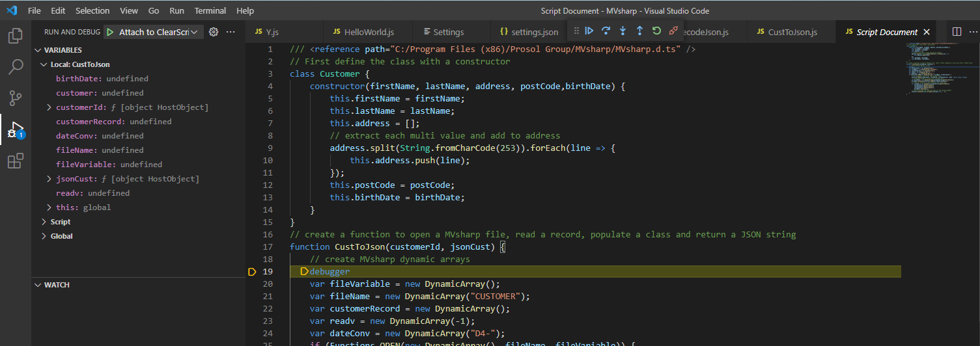
Task: Click the Step Over debug icon
Action: [606, 31]
